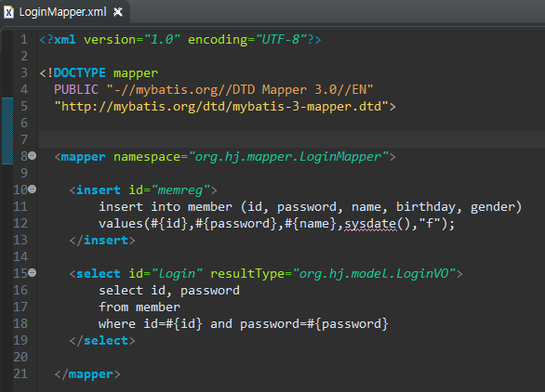
Task: Click the "memreg" id value
Action: click(x=180, y=190)
